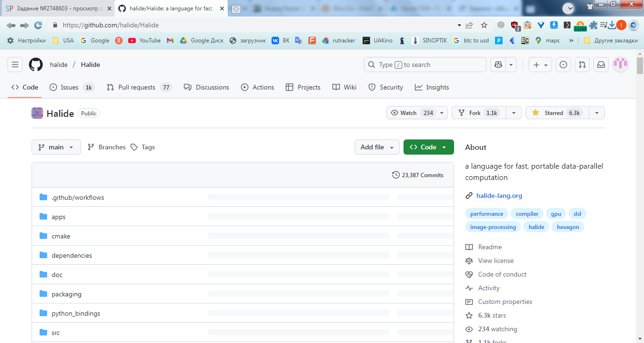Image resolution: width=644 pixels, height=343 pixels.
Task: Open the browser extensions puzzle icon
Action: tap(593, 25)
